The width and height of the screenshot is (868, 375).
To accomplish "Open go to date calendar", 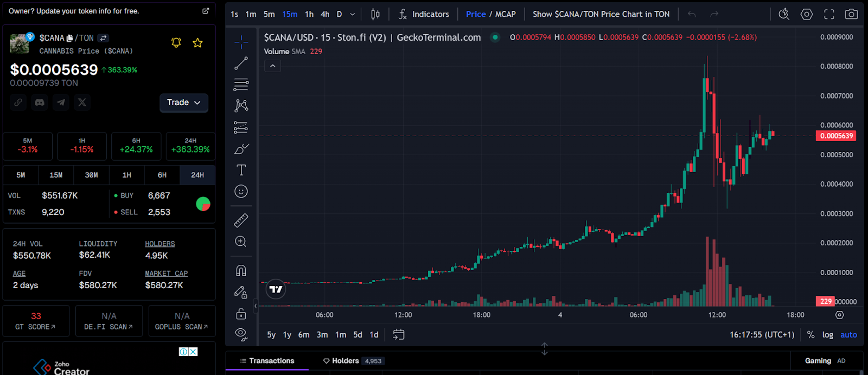I will coord(399,335).
